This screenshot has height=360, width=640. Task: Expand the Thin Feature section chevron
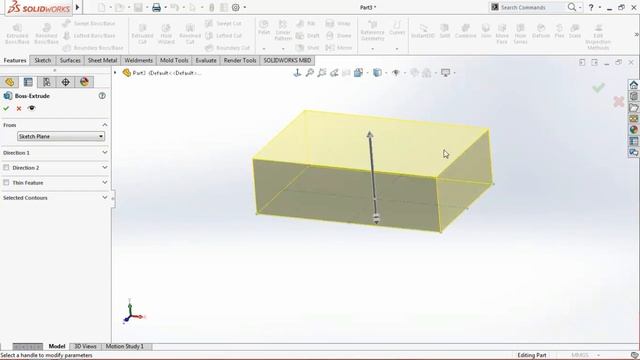(x=105, y=182)
